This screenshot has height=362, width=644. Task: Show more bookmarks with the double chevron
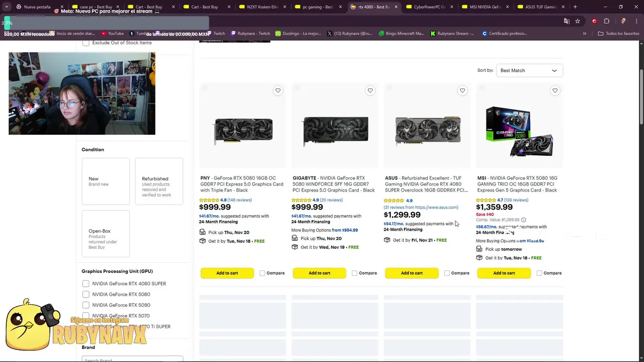[584, 34]
